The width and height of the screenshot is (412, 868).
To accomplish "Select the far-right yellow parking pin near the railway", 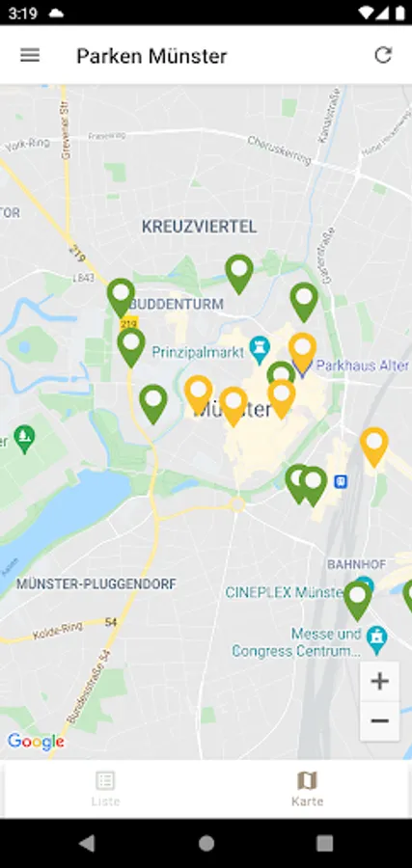I will [374, 448].
